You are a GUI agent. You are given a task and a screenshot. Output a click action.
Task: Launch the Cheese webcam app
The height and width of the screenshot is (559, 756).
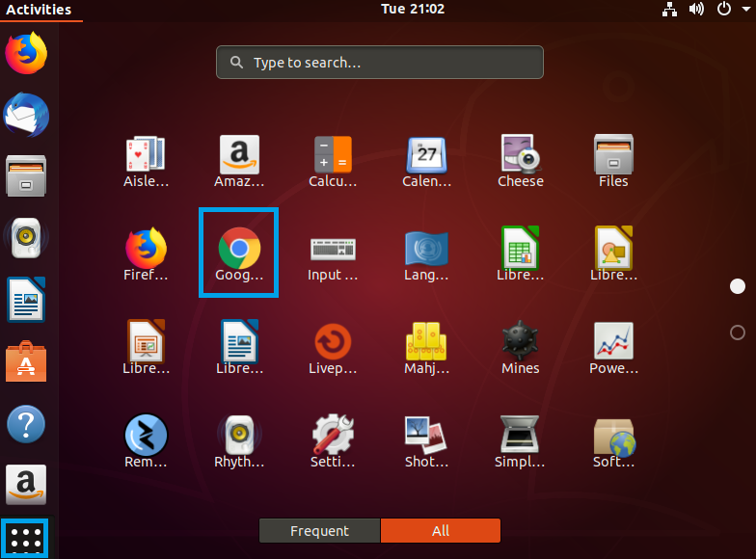(x=521, y=162)
